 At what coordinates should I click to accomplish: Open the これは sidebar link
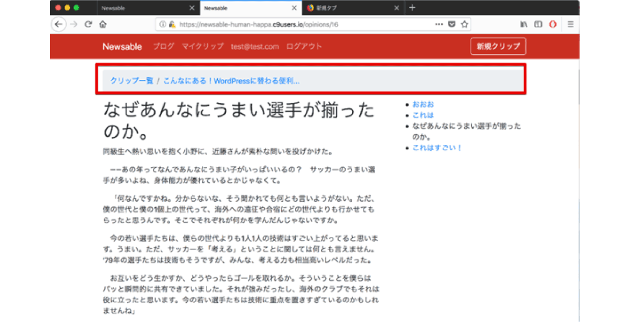tap(423, 115)
